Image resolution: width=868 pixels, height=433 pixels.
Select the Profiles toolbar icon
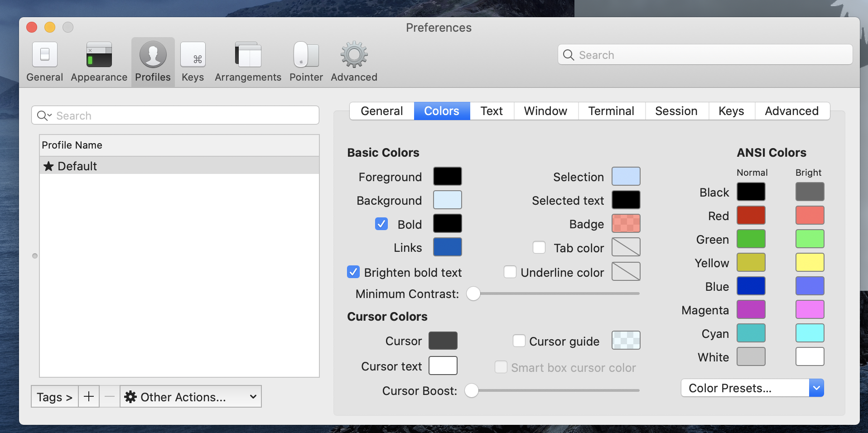[x=153, y=55]
